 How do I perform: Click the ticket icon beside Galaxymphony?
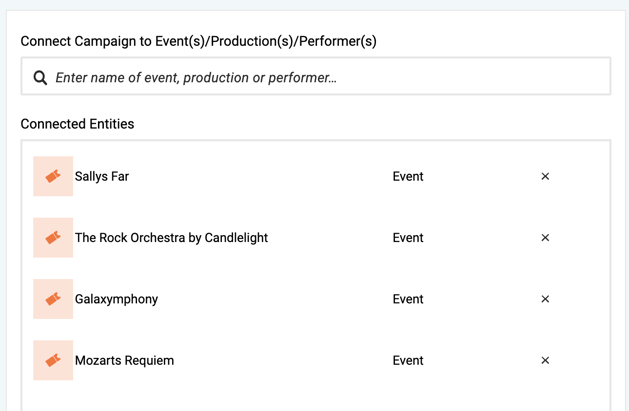click(x=53, y=299)
